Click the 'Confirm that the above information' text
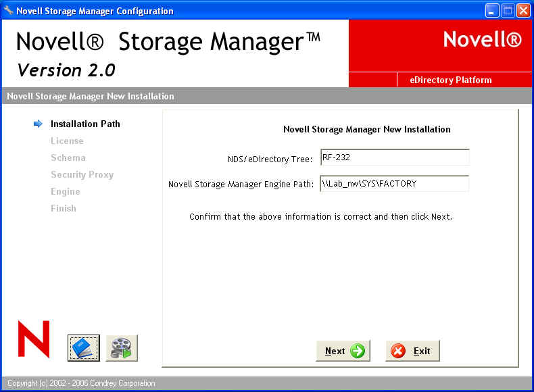The width and height of the screenshot is (534, 392). (x=320, y=216)
